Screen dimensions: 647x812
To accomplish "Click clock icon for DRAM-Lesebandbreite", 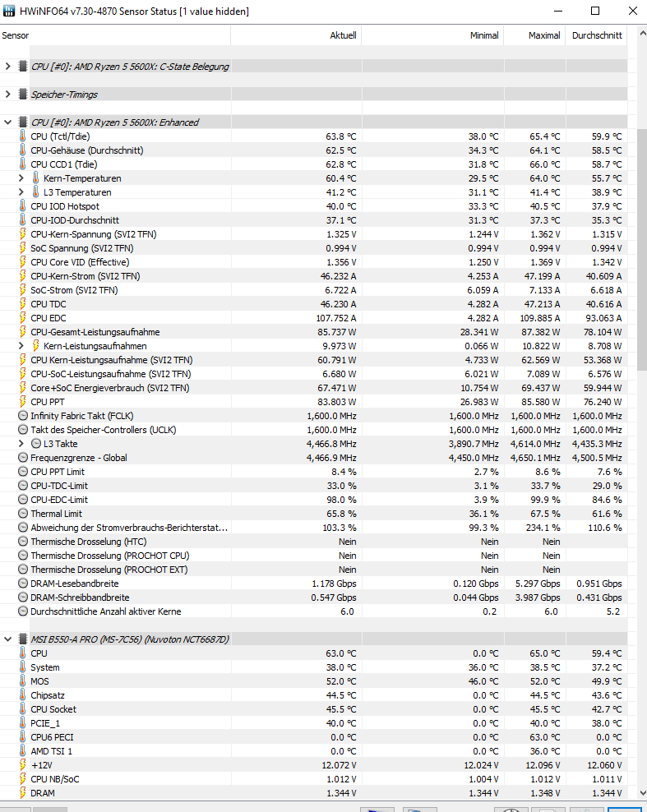I will 23,584.
